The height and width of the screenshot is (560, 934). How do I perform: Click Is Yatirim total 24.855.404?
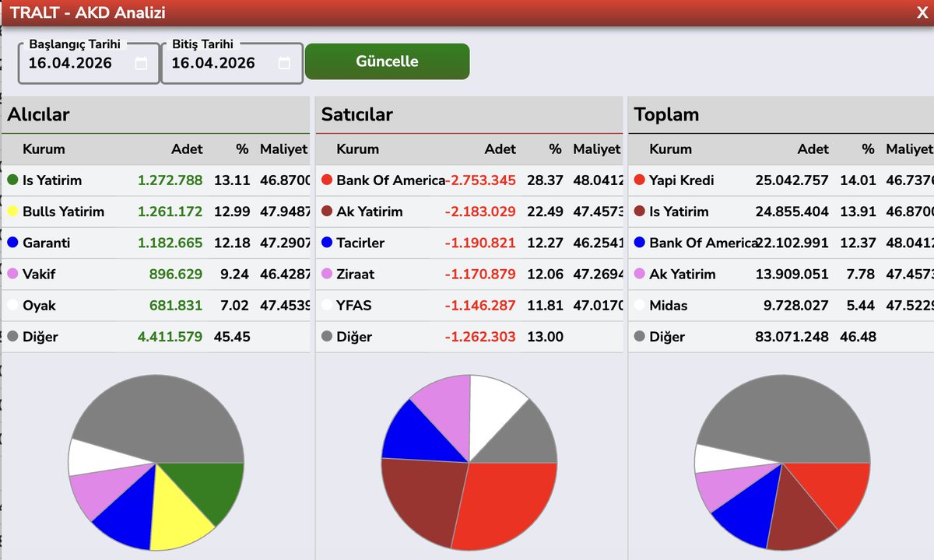(792, 211)
